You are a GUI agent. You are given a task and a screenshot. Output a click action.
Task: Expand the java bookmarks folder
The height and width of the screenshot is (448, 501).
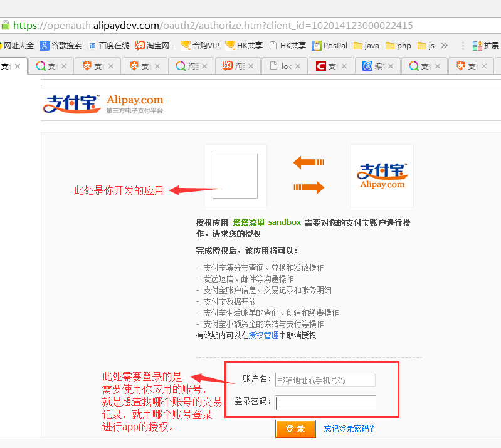click(366, 46)
